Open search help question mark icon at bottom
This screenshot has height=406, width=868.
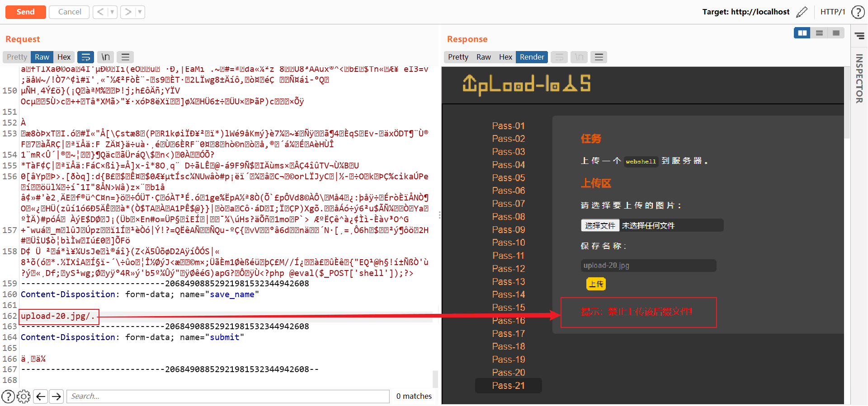click(8, 397)
